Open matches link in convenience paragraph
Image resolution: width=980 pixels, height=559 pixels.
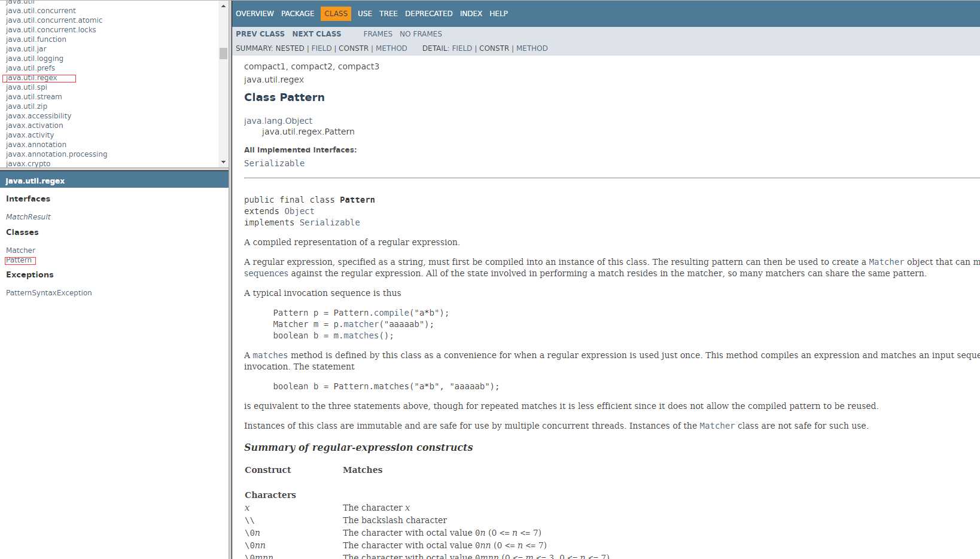click(x=270, y=355)
